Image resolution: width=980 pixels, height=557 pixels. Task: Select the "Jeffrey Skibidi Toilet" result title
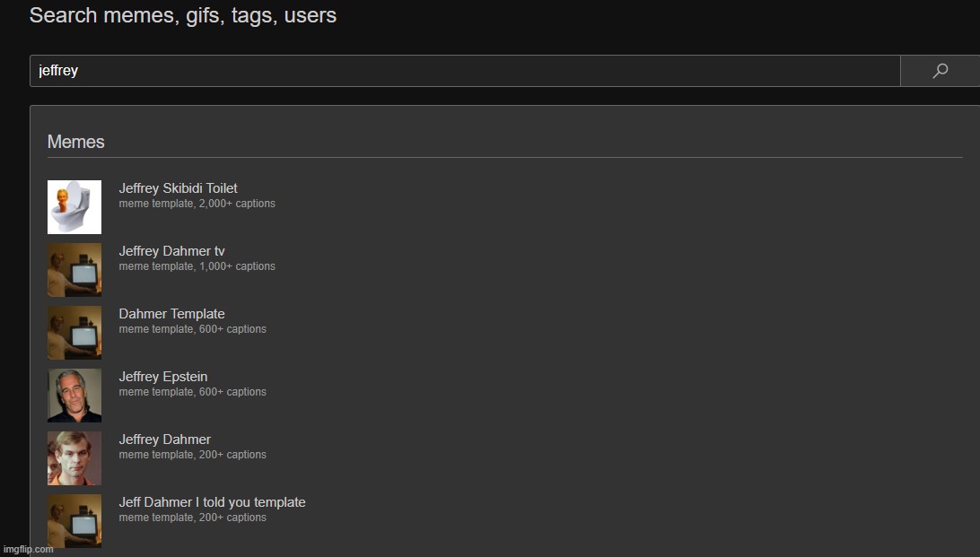(x=178, y=188)
